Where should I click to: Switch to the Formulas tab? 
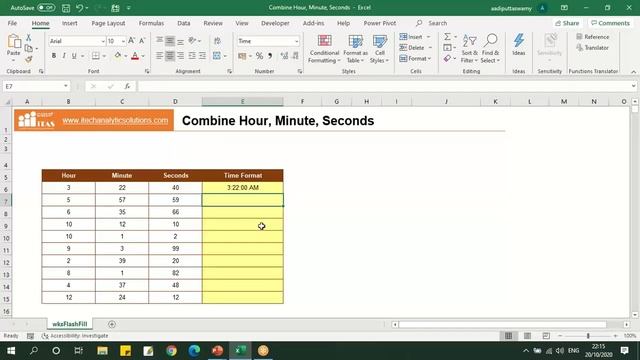[x=151, y=23]
